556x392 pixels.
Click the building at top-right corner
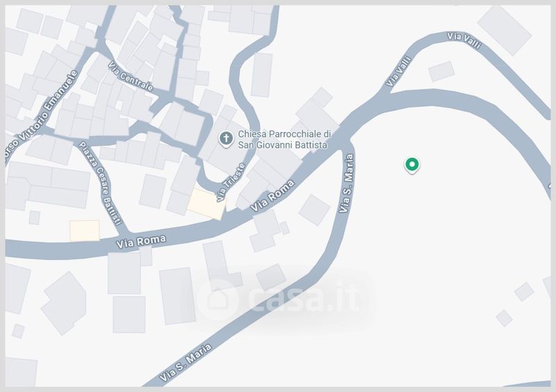tap(504, 30)
